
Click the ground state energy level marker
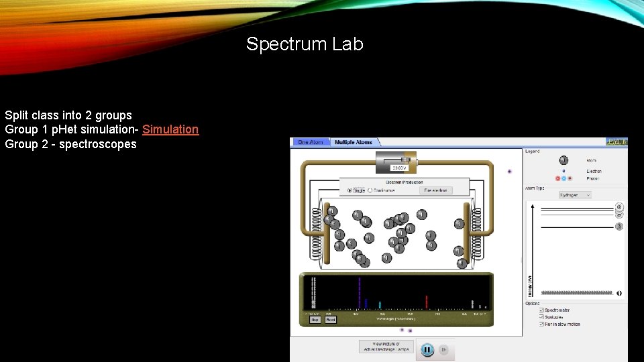click(619, 293)
